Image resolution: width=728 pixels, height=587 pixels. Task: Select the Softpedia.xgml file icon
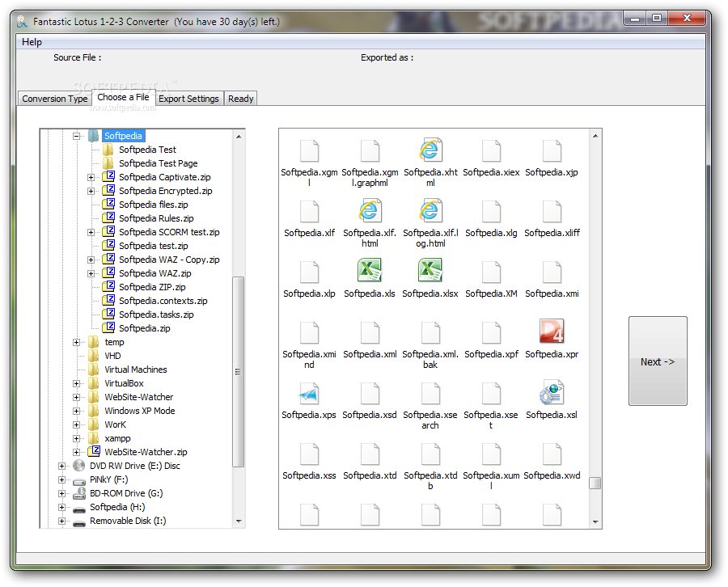pyautogui.click(x=309, y=151)
